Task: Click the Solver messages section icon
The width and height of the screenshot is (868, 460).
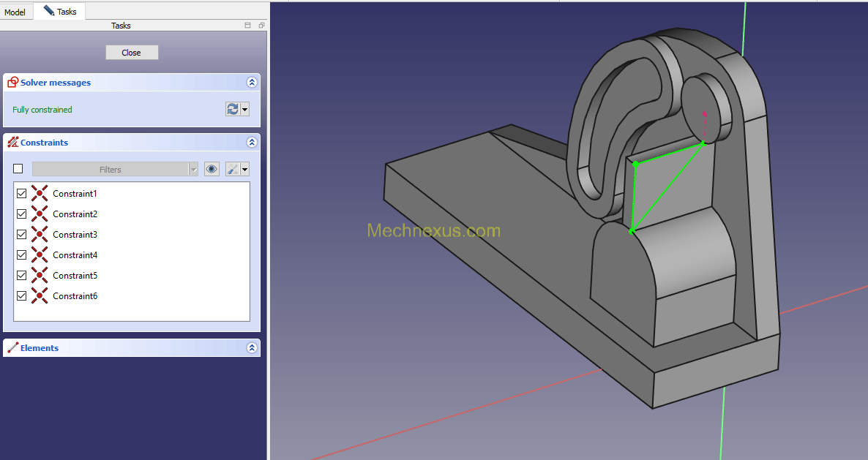Action: pos(12,83)
